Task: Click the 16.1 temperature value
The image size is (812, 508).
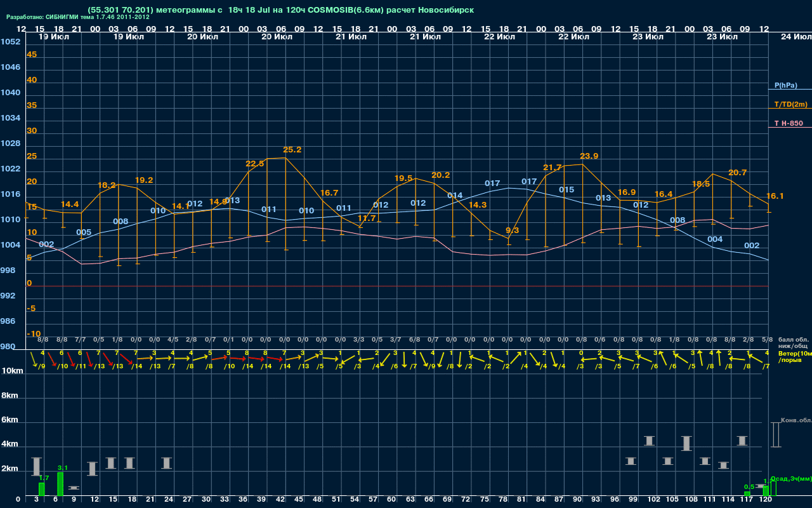Action: [x=775, y=196]
